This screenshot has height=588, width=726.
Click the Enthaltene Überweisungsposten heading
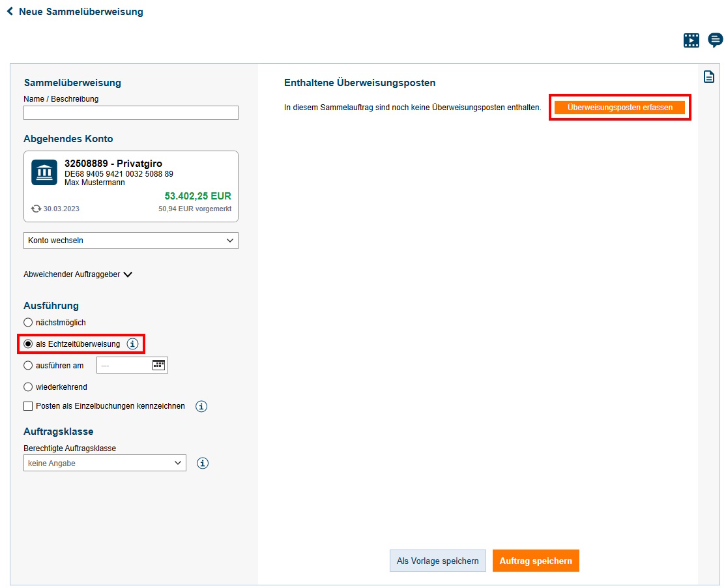tap(360, 83)
